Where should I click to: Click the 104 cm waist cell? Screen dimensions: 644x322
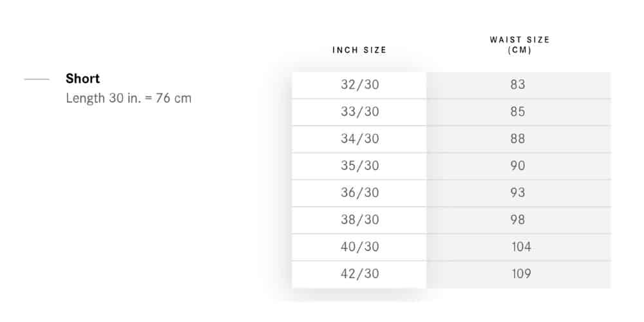point(521,247)
